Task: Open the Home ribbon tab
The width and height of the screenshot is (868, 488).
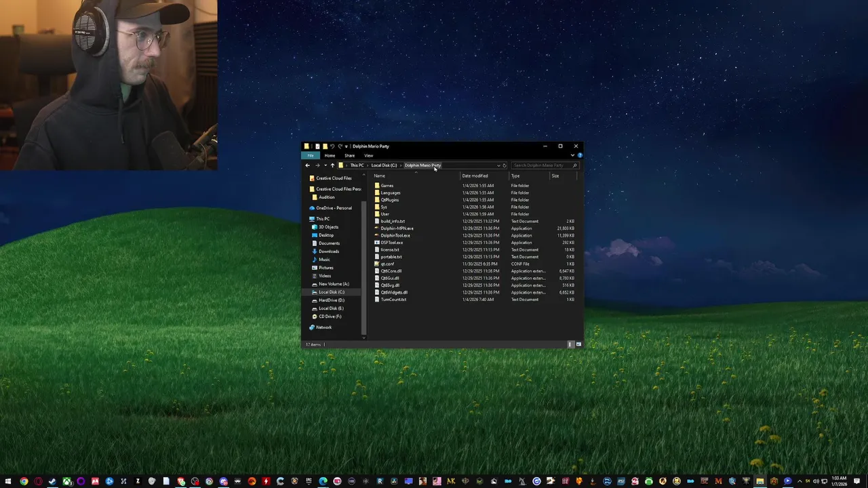Action: pos(330,155)
